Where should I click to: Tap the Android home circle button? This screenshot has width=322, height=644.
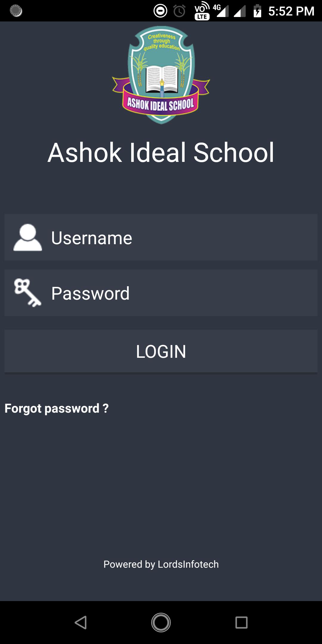click(x=161, y=623)
